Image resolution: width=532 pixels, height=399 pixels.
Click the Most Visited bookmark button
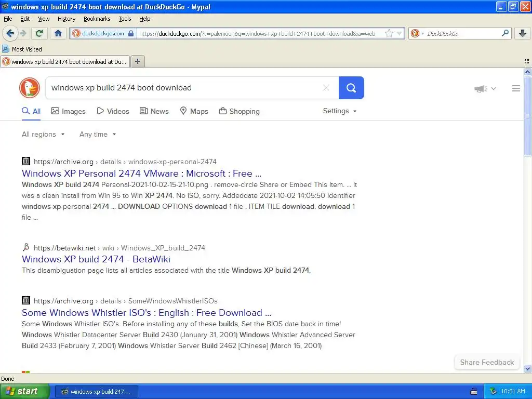[22, 49]
